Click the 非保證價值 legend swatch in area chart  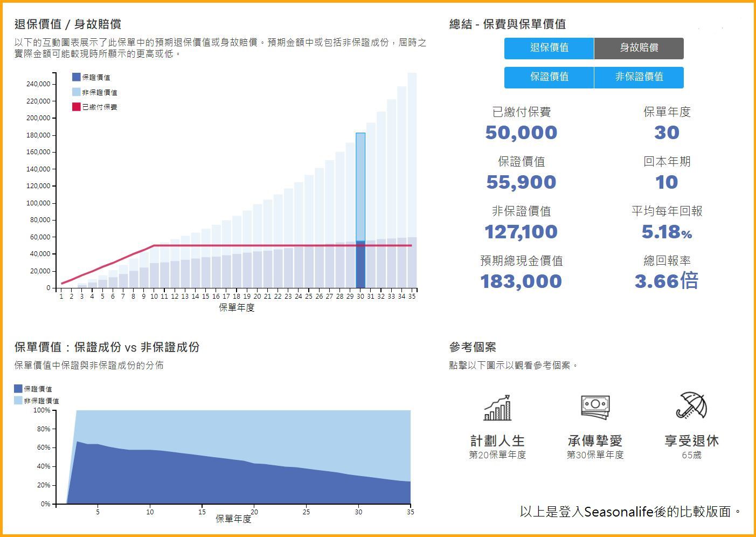18,400
